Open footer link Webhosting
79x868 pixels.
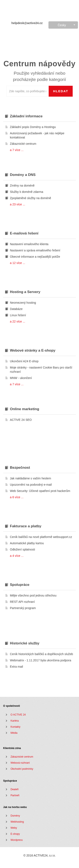pos(17,822)
